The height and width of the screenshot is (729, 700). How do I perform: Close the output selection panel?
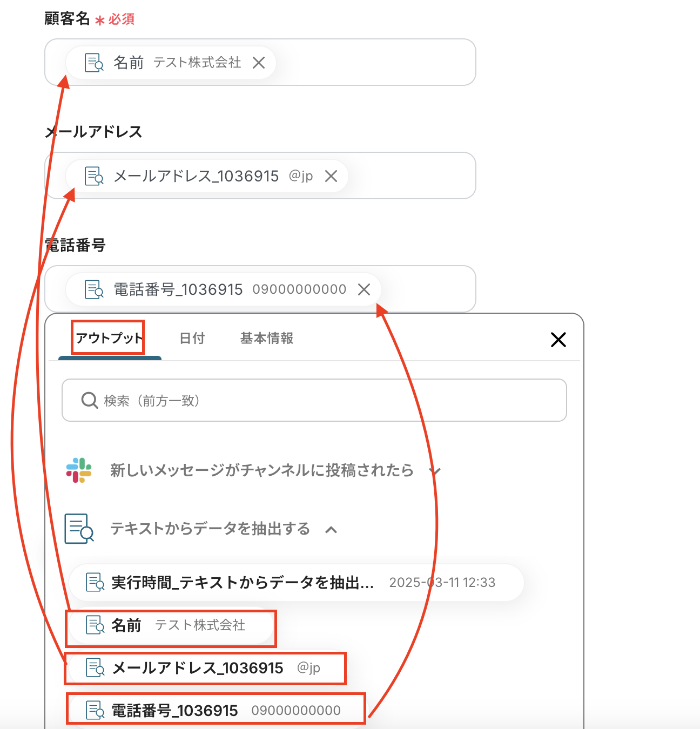tap(558, 339)
